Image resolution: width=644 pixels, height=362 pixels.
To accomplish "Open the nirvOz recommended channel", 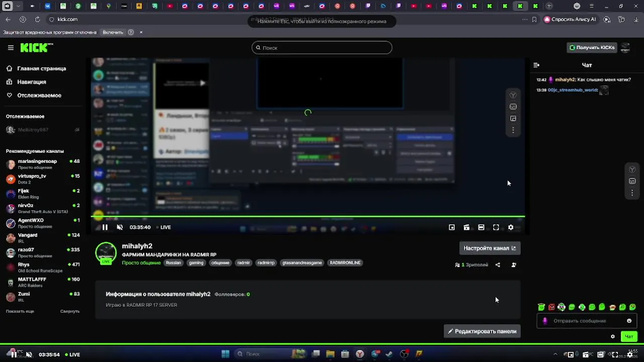I will tap(43, 209).
